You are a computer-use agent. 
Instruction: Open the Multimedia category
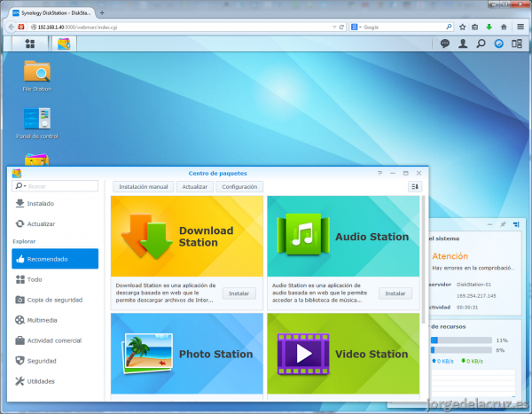coord(55,320)
